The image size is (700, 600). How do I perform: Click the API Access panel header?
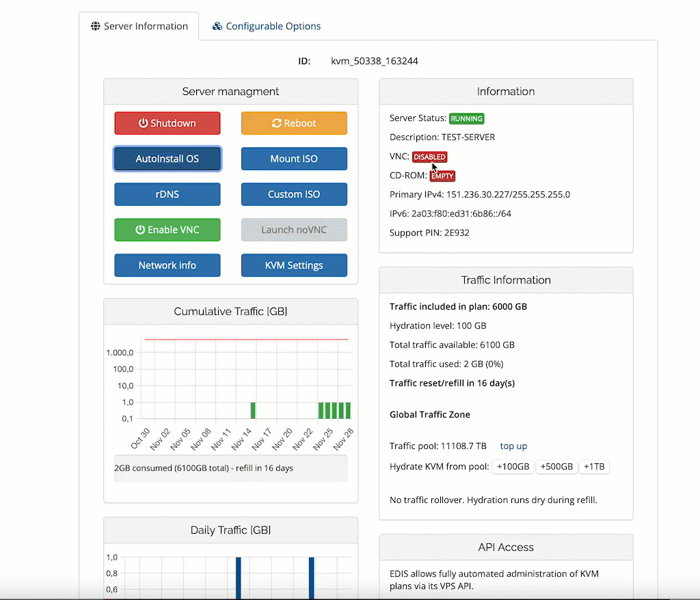pyautogui.click(x=507, y=547)
